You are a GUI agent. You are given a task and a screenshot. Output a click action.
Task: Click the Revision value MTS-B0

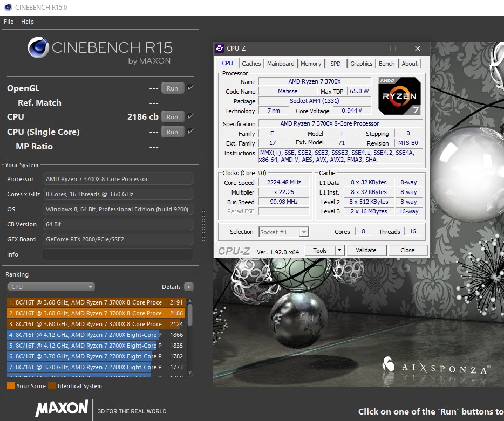(x=408, y=143)
